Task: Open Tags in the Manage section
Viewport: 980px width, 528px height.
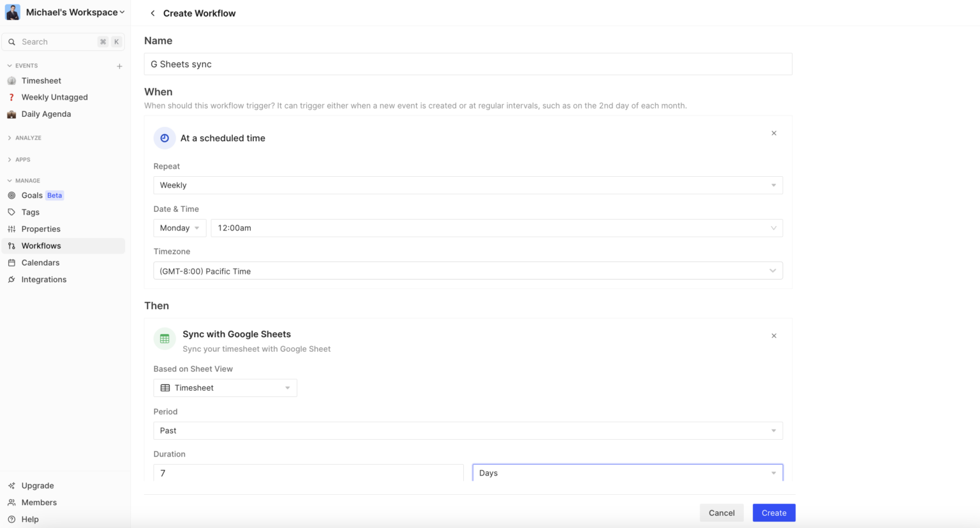Action: [x=30, y=212]
